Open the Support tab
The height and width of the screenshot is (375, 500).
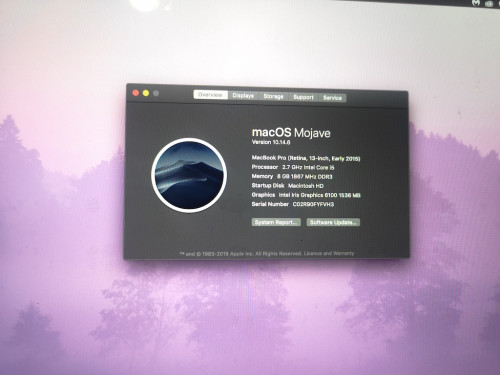click(x=303, y=97)
